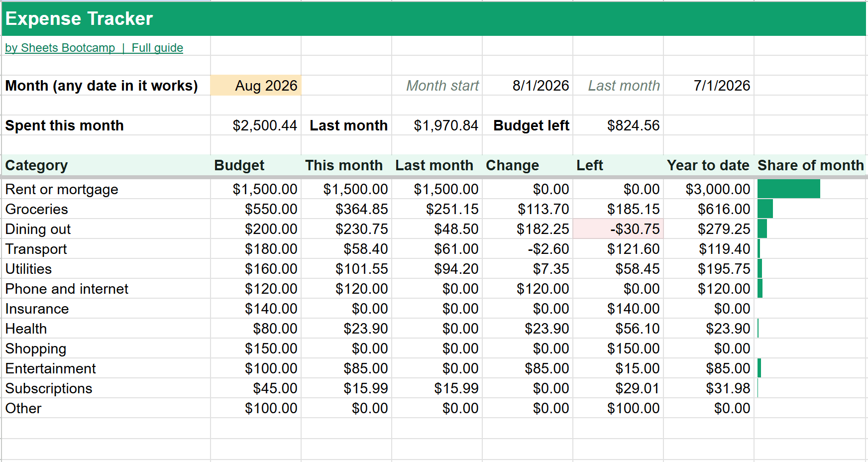Viewport: 868px width, 462px height.
Task: Select the Phone and internet category cell
Action: (106, 289)
